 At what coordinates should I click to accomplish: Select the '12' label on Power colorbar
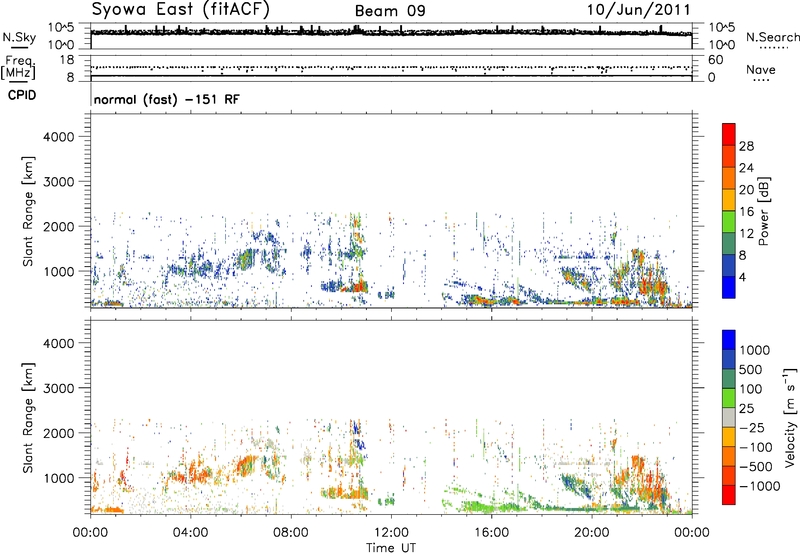[746, 234]
